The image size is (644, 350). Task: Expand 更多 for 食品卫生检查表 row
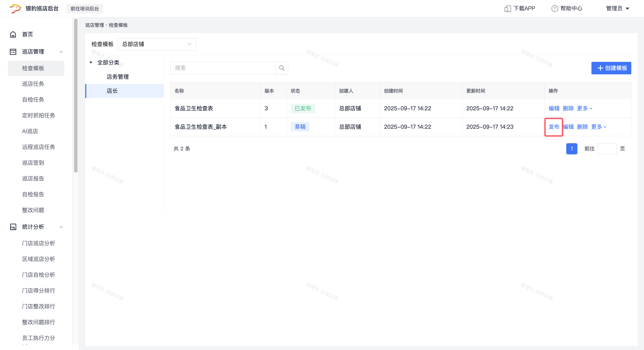[584, 108]
